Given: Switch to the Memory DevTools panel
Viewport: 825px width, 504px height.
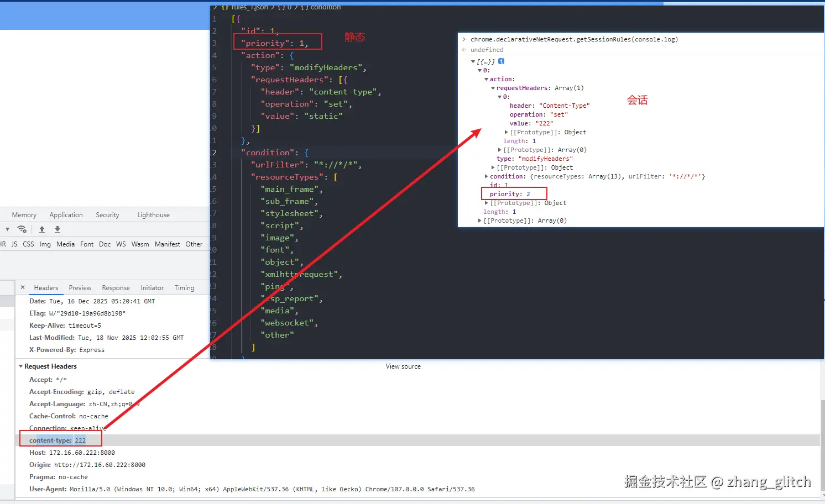Looking at the screenshot, I should (x=24, y=215).
